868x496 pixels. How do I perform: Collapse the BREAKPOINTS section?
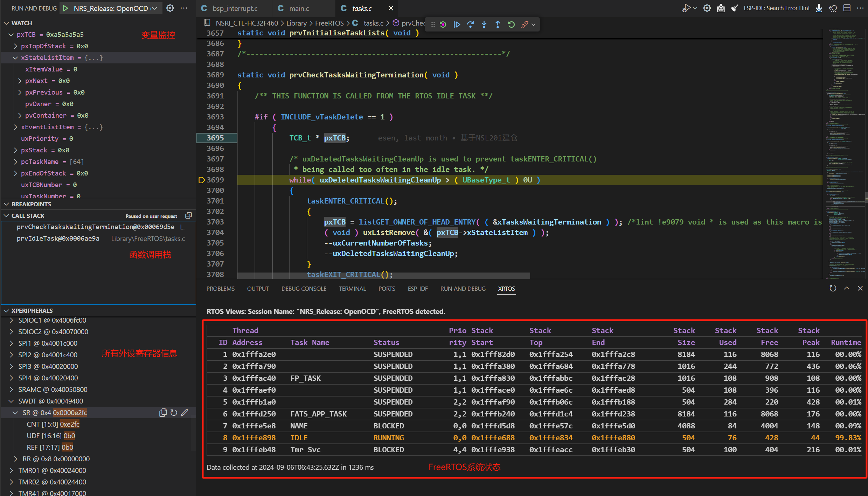tap(6, 204)
